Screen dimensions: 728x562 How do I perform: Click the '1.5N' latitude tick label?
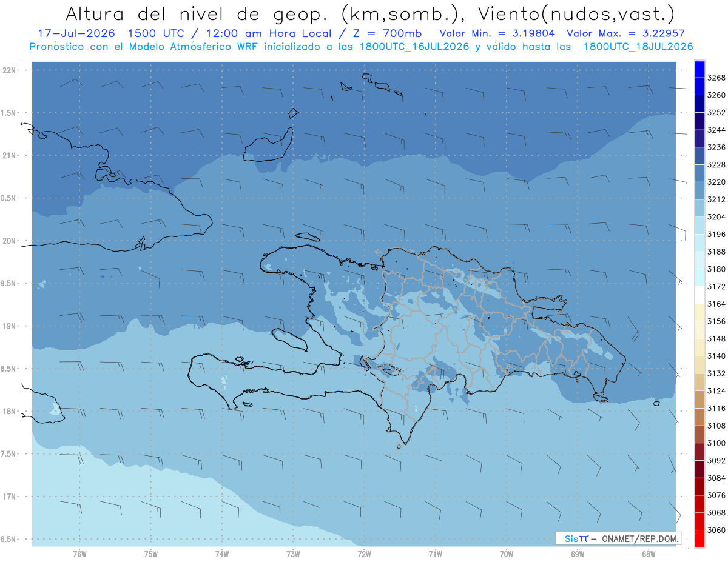pos(8,113)
